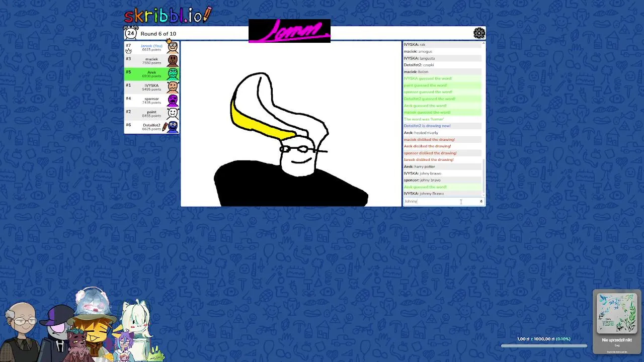The height and width of the screenshot is (362, 644).
Task: Click 'sponsor' name in player list
Action: point(151,99)
